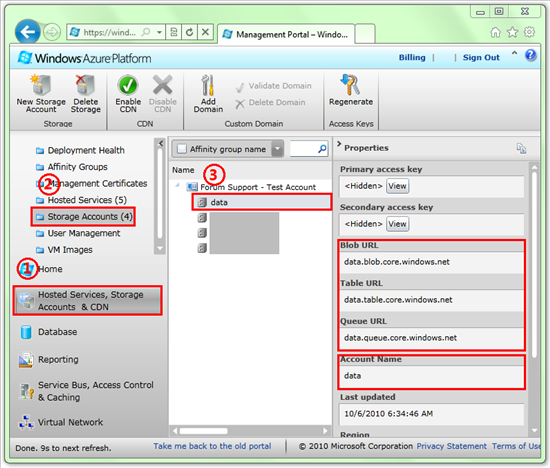Select Storage Accounts (4) folder
Screen dimensions: 550x468
(83, 217)
